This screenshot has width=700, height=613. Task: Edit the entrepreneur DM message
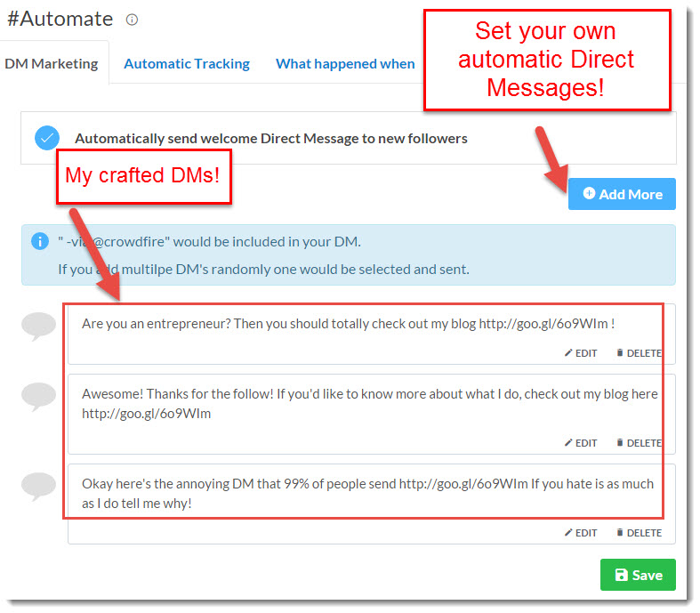click(x=580, y=353)
